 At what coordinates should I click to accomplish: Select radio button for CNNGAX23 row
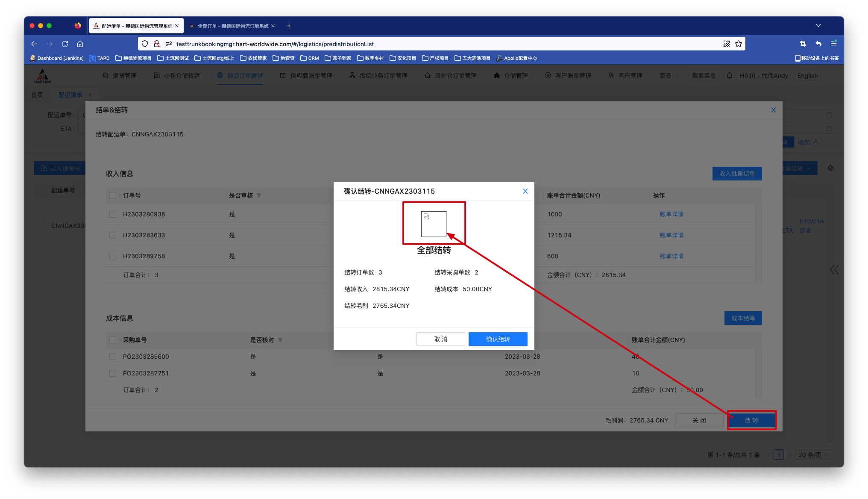(x=41, y=225)
